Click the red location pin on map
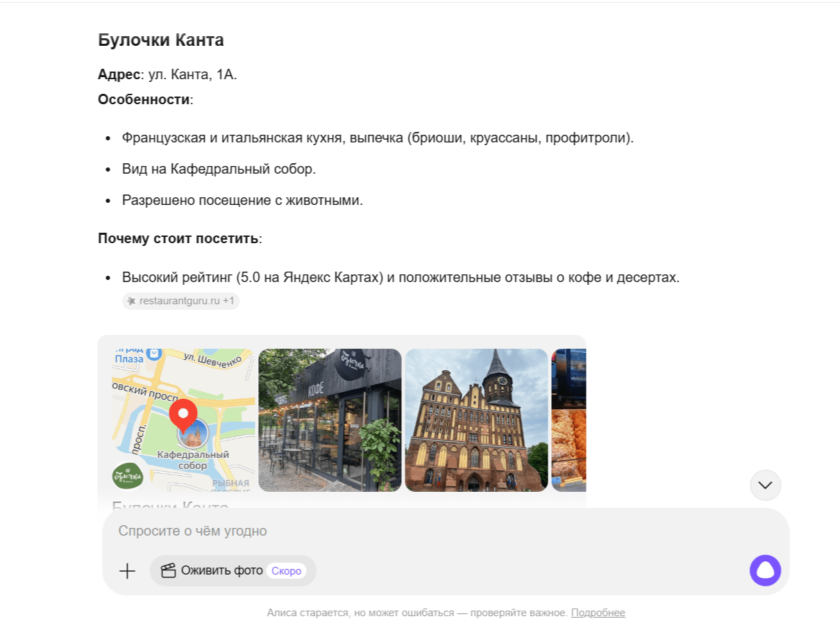Viewport: 840px width, 628px height. [x=183, y=416]
